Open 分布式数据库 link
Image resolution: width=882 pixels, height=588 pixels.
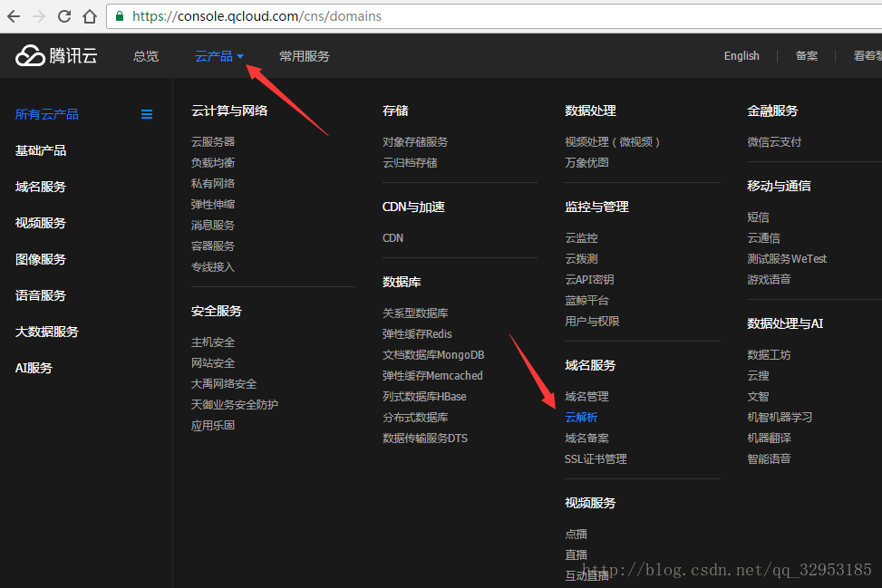[x=415, y=417]
